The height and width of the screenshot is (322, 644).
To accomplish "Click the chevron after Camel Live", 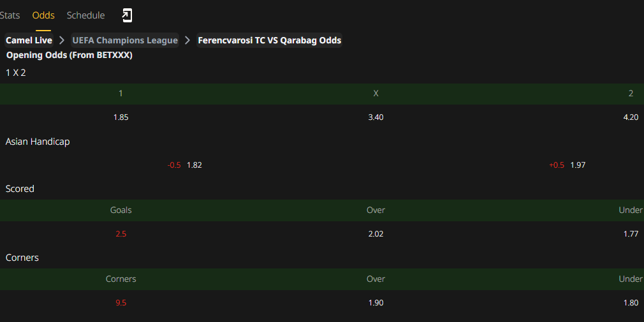I will (62, 40).
